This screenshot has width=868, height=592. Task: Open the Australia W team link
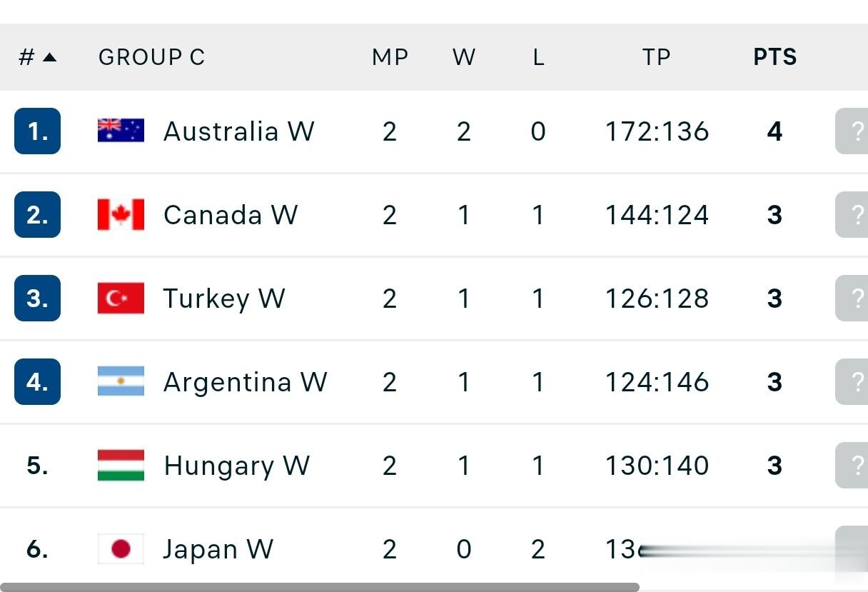pos(238,131)
